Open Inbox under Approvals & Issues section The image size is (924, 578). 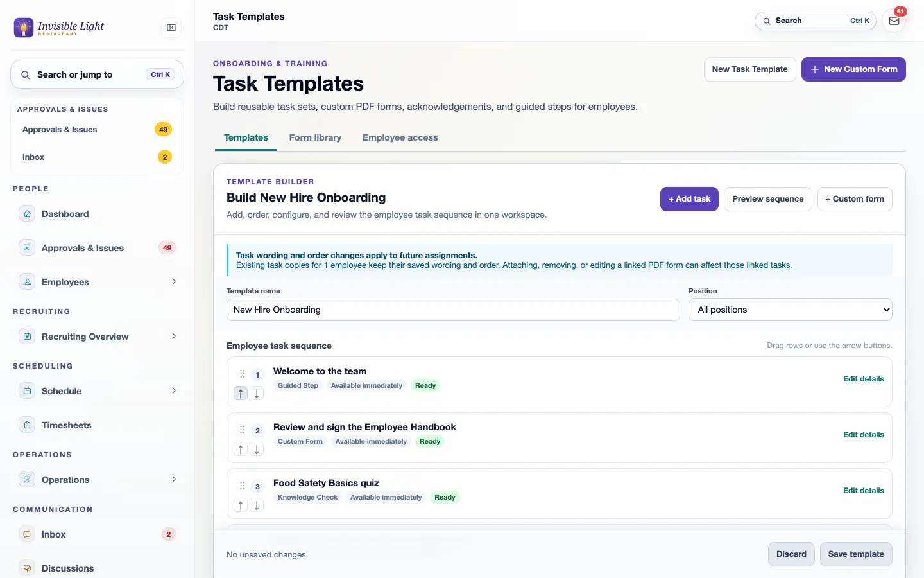point(98,157)
